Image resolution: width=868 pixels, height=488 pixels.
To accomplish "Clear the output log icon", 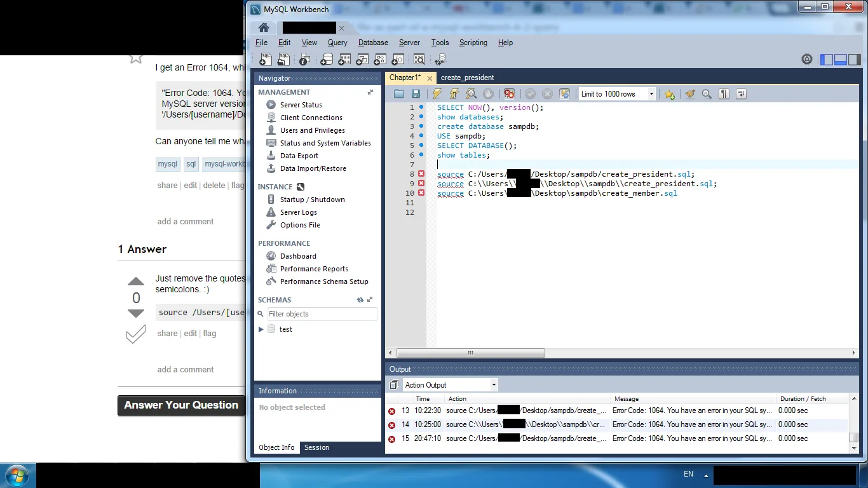I will tap(394, 385).
